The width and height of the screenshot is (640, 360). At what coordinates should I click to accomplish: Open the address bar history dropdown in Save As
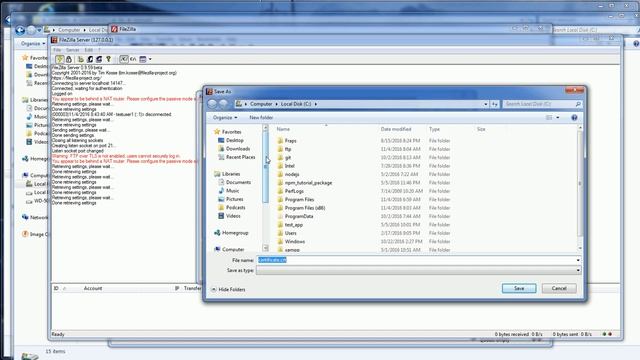point(485,104)
